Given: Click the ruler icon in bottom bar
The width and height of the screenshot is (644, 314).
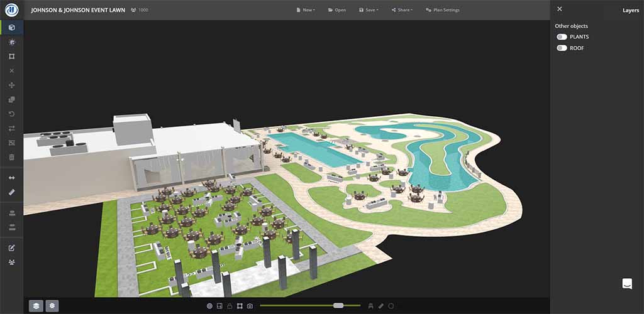Looking at the screenshot, I should (380, 306).
